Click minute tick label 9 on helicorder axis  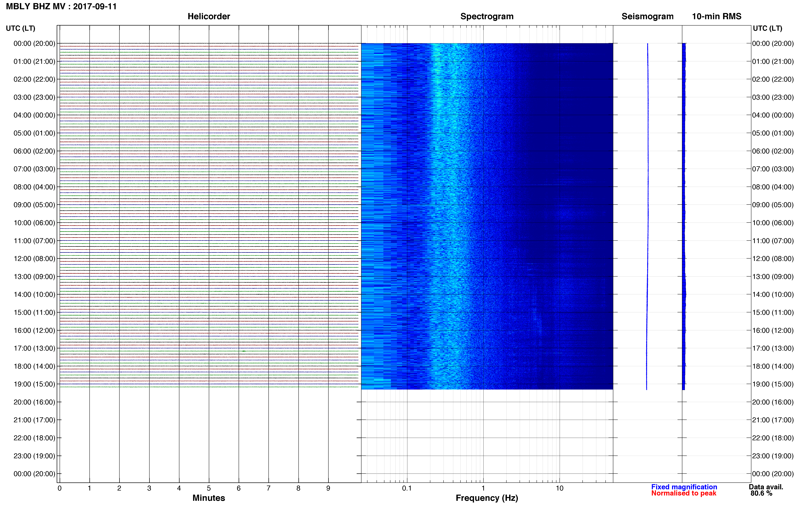click(328, 488)
